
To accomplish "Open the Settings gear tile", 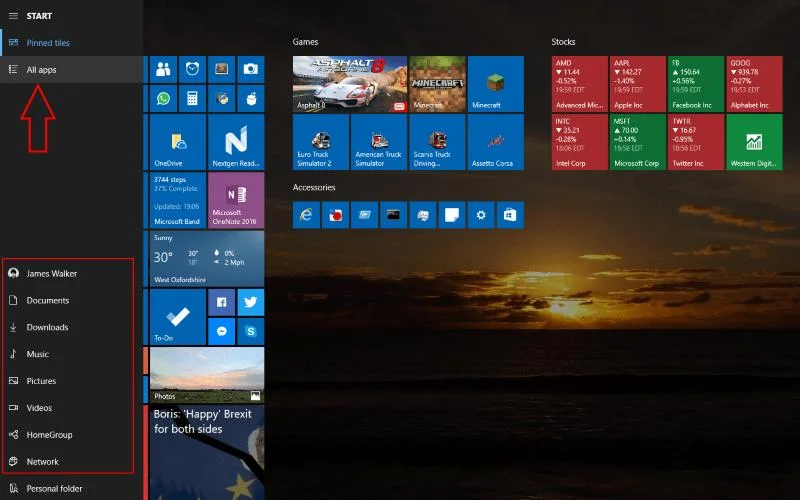I will tap(481, 215).
